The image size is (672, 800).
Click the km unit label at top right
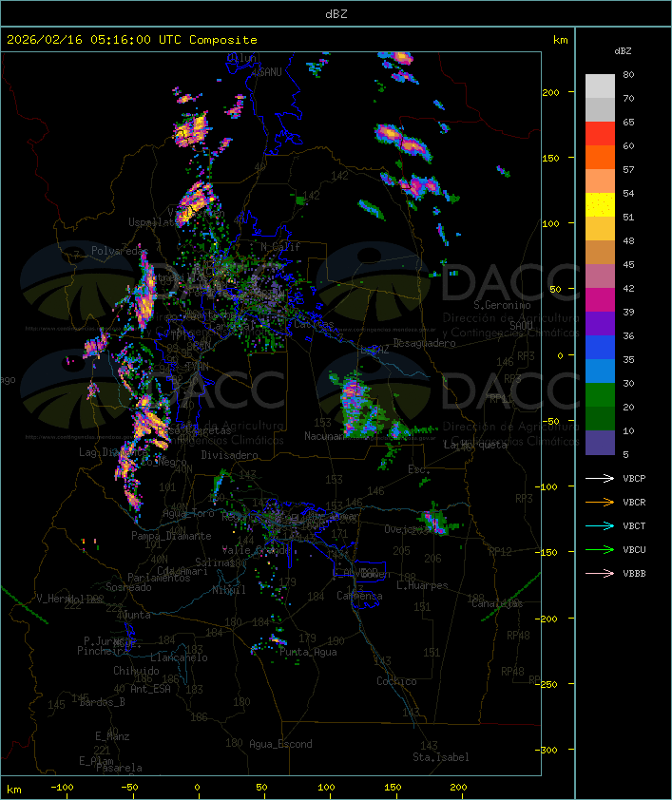click(x=560, y=40)
